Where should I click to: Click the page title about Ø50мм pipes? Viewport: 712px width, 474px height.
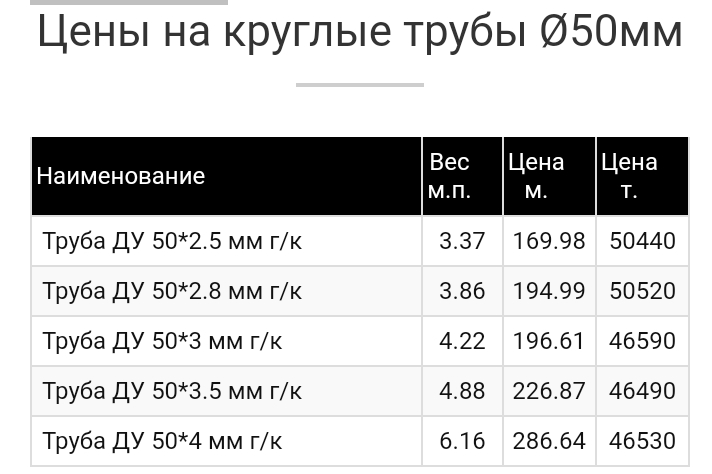click(360, 33)
